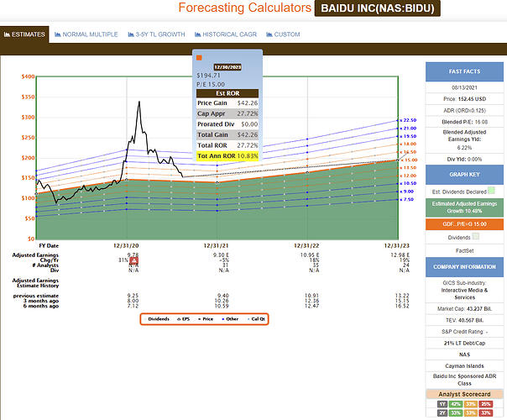The width and height of the screenshot is (507, 420).
Task: Open the Custom calculator tab
Action: point(283,34)
